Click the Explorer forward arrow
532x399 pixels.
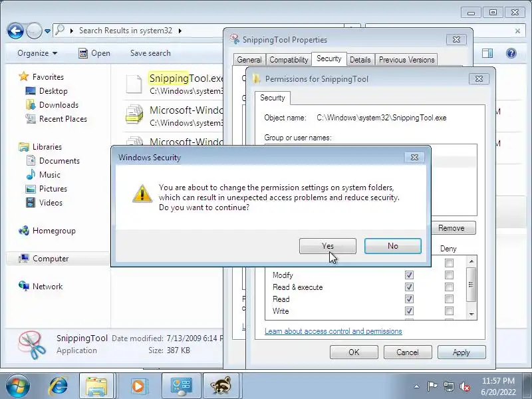(x=34, y=31)
